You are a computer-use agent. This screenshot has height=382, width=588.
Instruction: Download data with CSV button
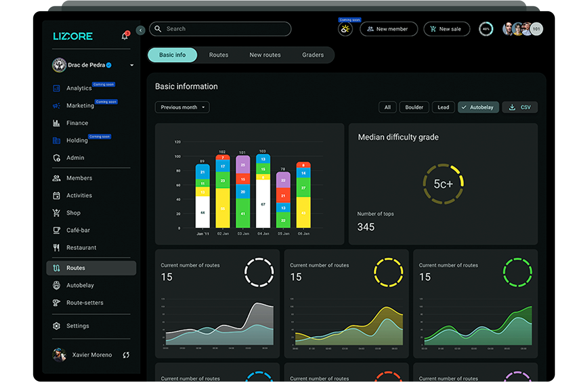point(520,107)
